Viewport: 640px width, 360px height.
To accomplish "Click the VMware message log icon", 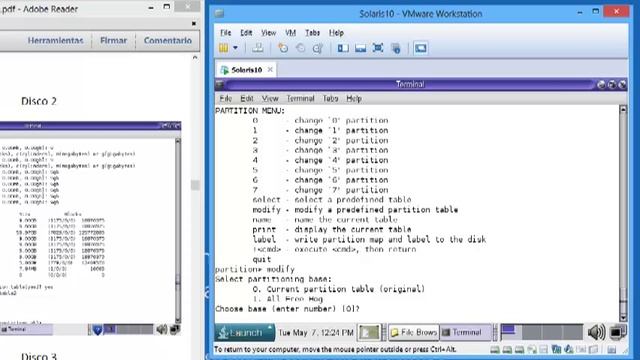I will [611, 350].
